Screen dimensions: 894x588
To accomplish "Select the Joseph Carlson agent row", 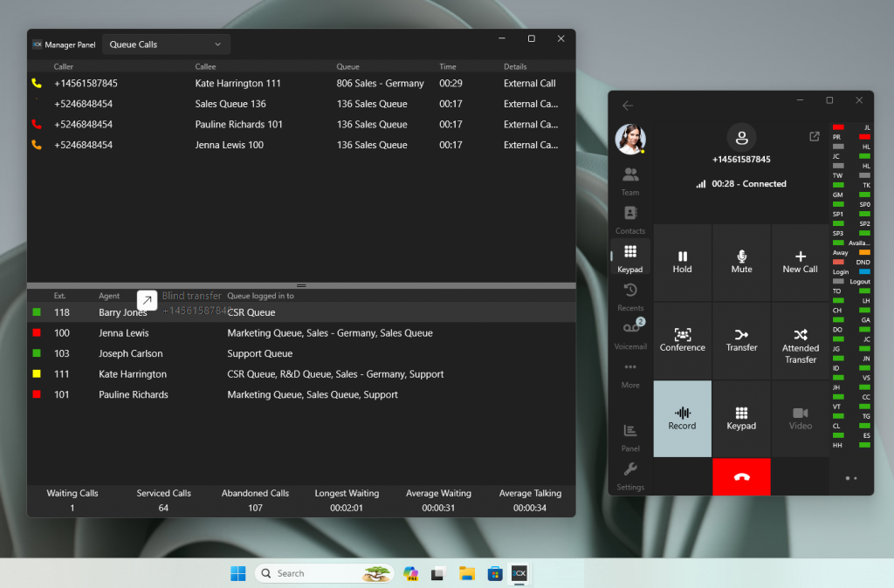I will [x=301, y=353].
